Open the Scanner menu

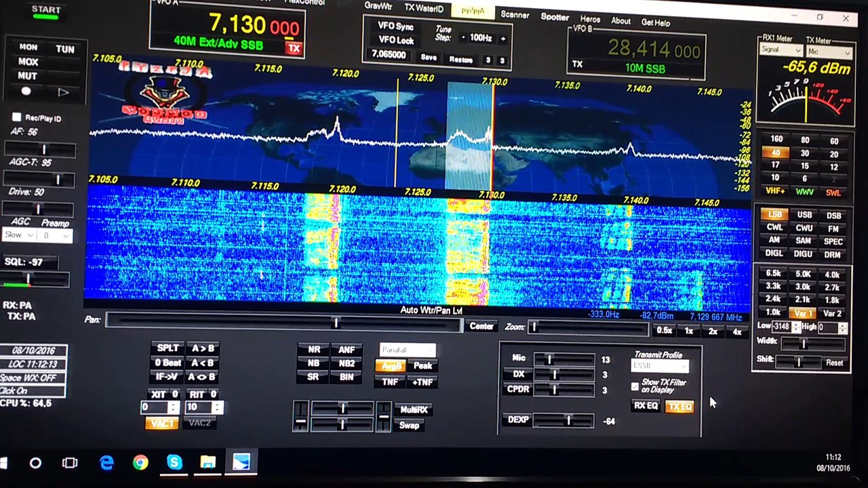tap(515, 14)
